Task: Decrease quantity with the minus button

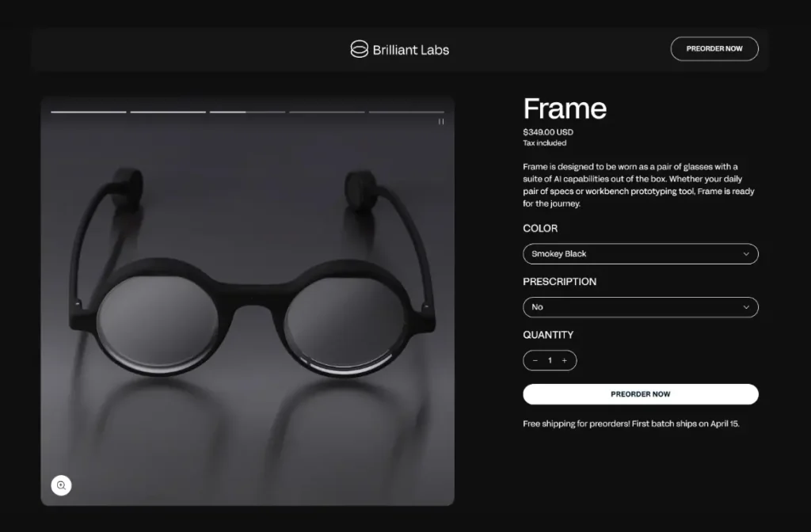Action: (x=535, y=360)
